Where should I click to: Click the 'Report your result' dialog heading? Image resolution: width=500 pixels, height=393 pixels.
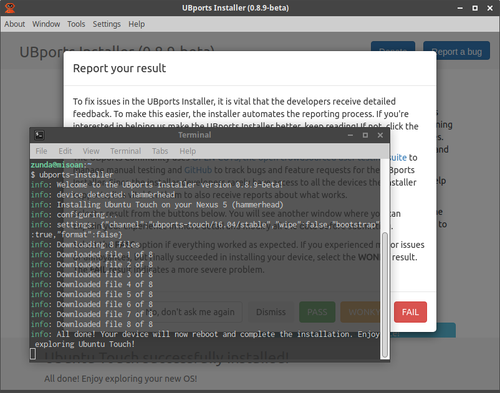[119, 68]
